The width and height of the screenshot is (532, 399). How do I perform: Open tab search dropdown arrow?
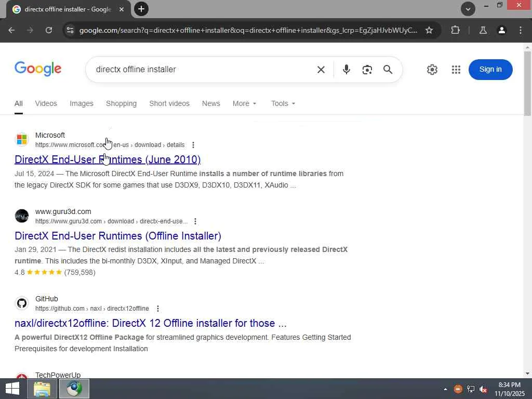(468, 9)
